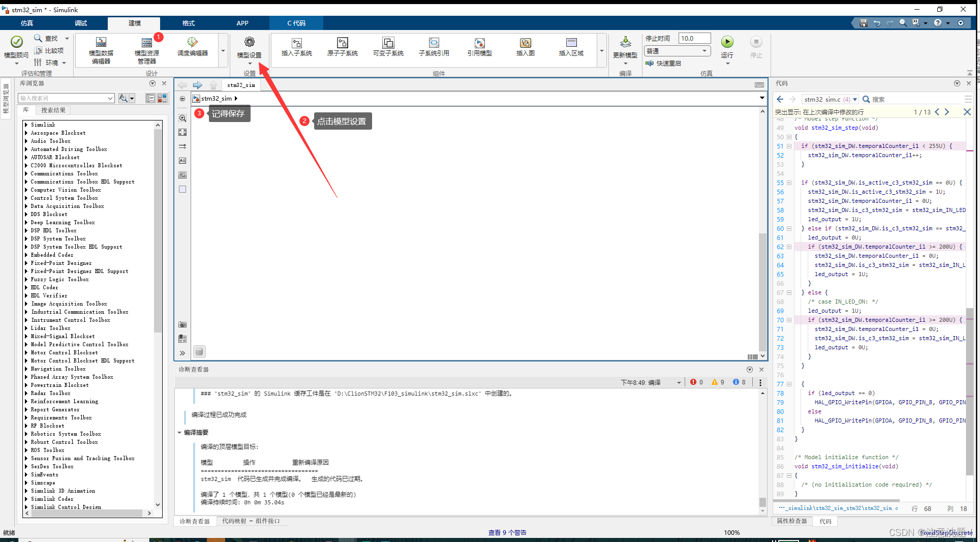The height and width of the screenshot is (542, 980).
Task: Expand the design gallery dropdown arrow
Action: [x=223, y=50]
